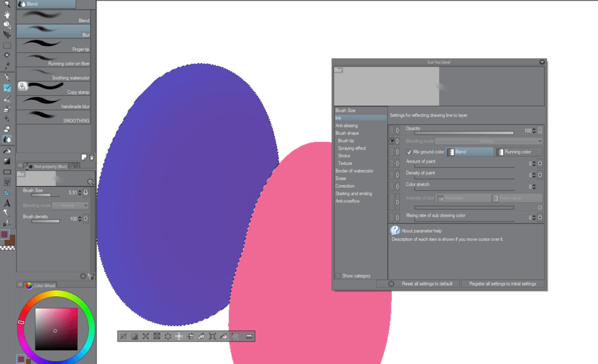Open Blending mode dropdown in Tool property
598x364 pixels.
70,205
